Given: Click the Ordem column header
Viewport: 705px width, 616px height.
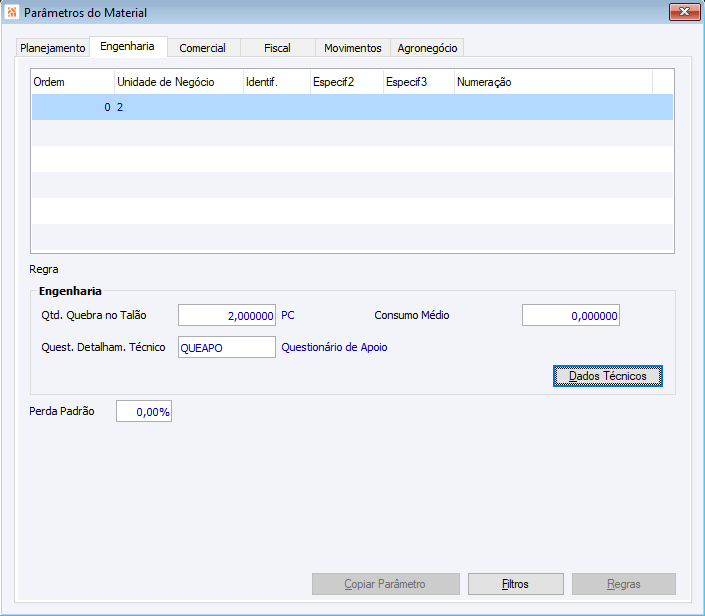Looking at the screenshot, I should [72, 82].
